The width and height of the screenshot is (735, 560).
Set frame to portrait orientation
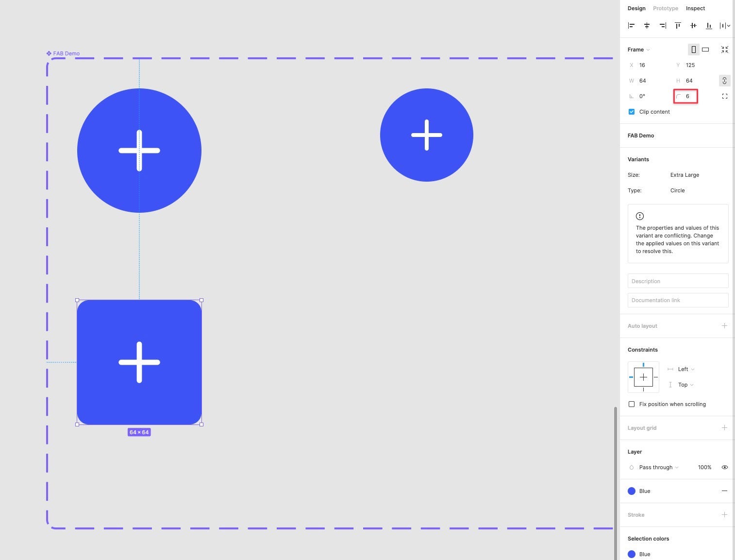pos(693,50)
